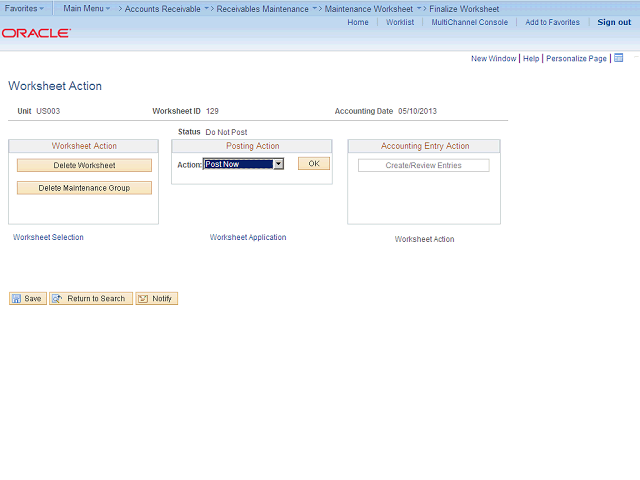Select the status text Do Not Post
This screenshot has height=480, width=640.
pyautogui.click(x=226, y=132)
